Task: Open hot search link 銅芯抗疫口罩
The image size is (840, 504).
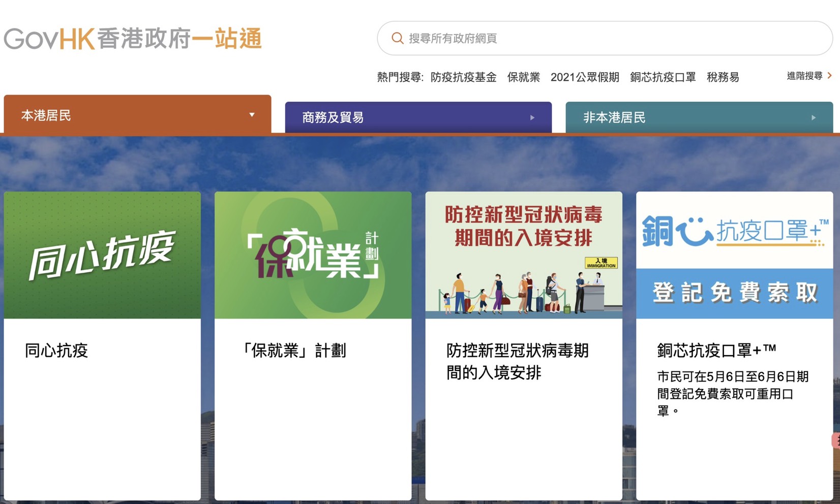Action: (663, 77)
